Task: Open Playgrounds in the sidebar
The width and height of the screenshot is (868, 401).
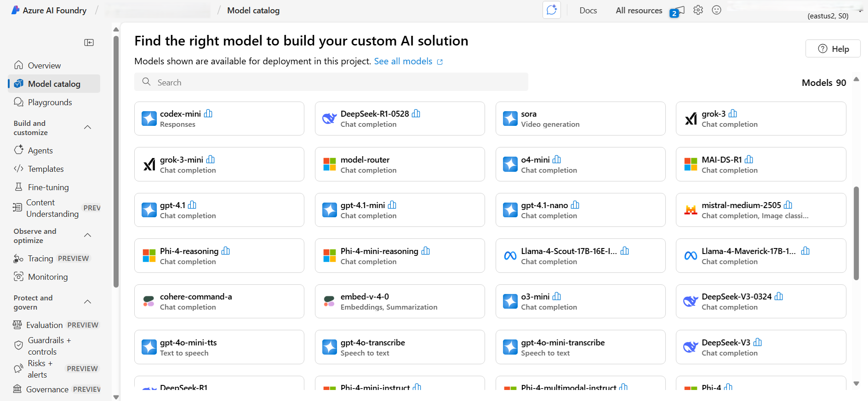Action: (x=50, y=102)
